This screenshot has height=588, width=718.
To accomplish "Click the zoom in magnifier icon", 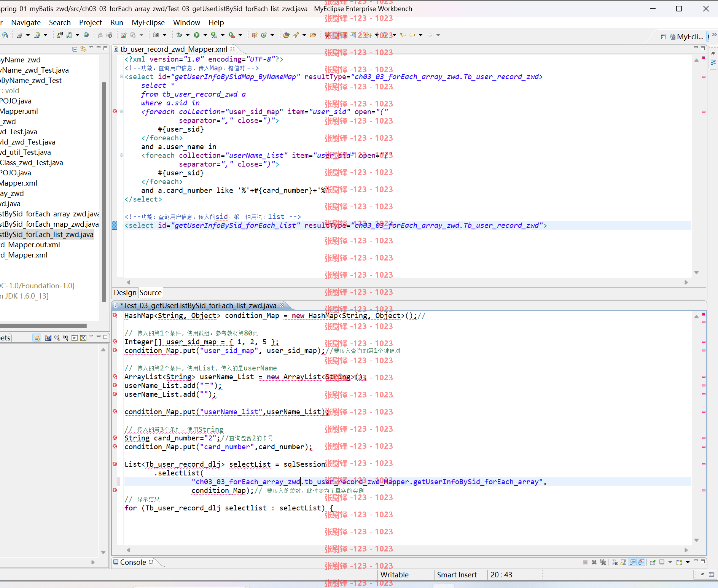I will [66, 338].
